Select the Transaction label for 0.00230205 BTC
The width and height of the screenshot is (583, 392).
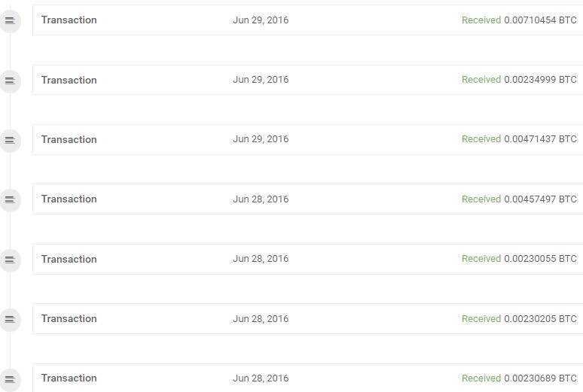point(69,318)
